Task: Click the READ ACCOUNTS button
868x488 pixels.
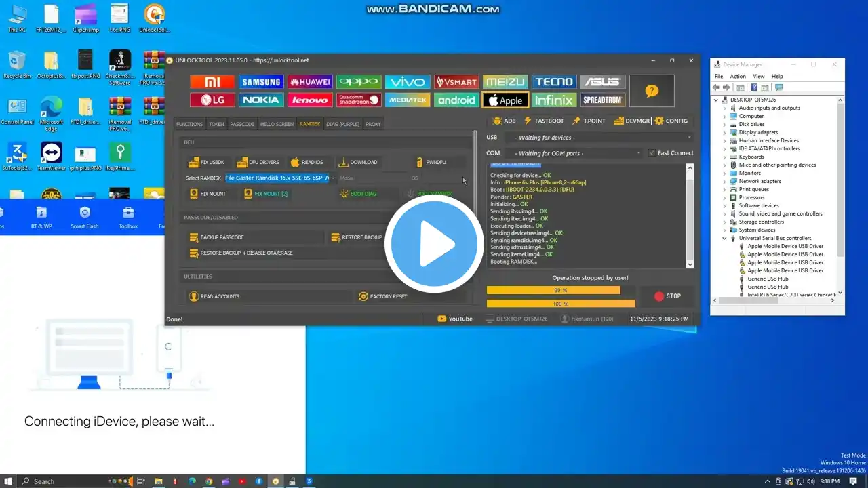Action: point(269,296)
